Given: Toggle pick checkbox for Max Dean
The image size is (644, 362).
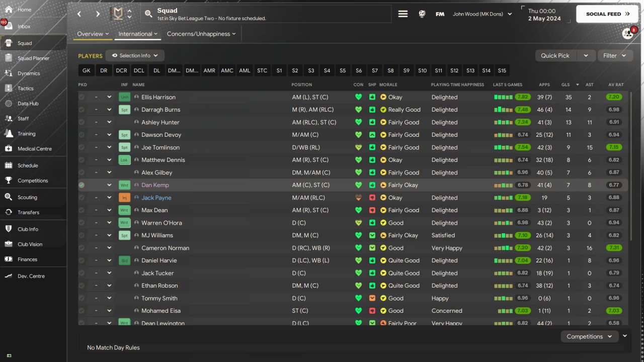Looking at the screenshot, I should pyautogui.click(x=82, y=210).
